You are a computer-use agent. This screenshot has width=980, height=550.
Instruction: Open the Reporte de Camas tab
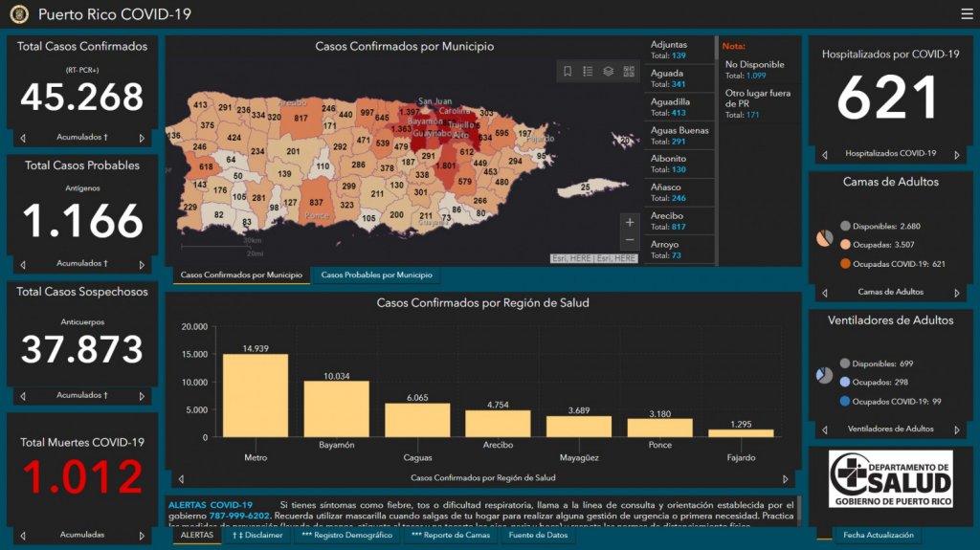click(450, 536)
